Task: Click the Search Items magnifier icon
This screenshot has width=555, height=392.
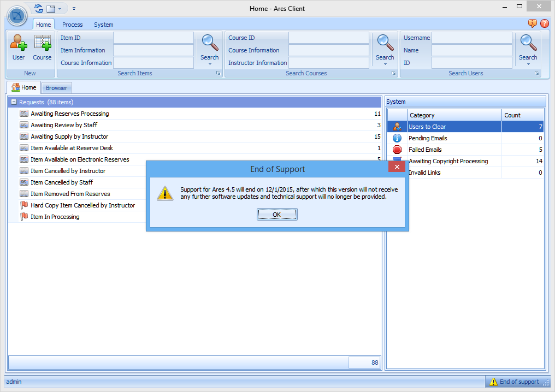Action: click(210, 43)
